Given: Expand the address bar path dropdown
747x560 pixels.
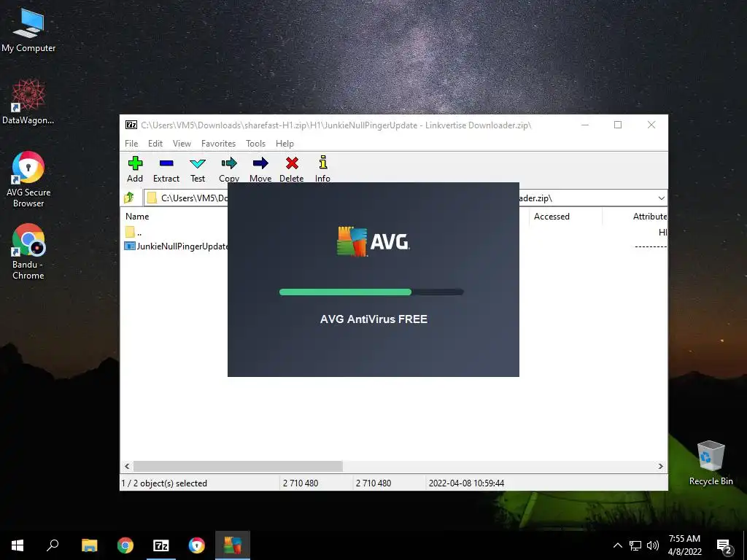Looking at the screenshot, I should (x=661, y=198).
